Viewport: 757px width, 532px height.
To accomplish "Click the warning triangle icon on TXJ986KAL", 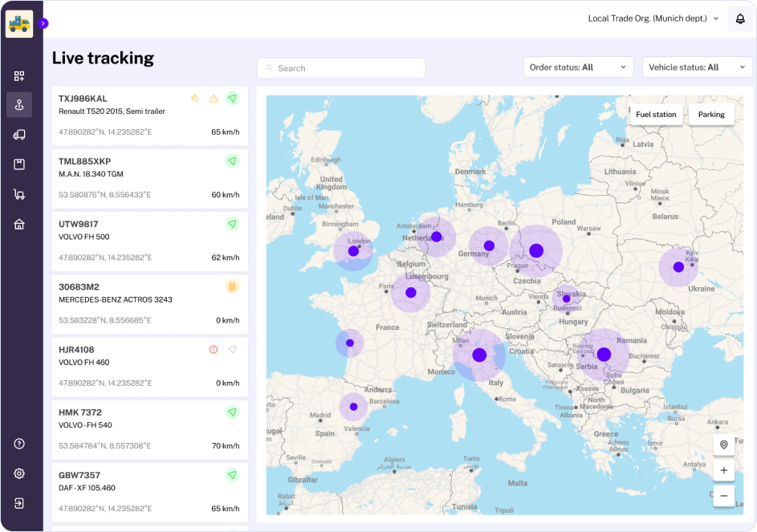I will point(213,97).
